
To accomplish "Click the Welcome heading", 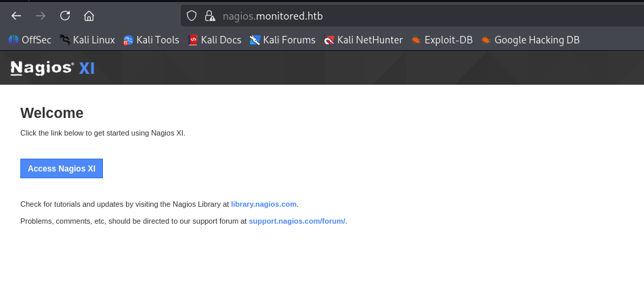I will point(51,113).
